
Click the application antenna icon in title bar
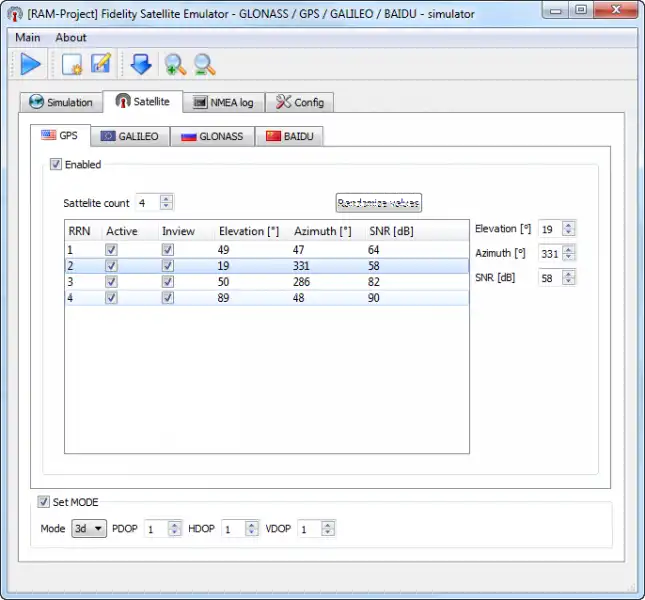(x=15, y=14)
